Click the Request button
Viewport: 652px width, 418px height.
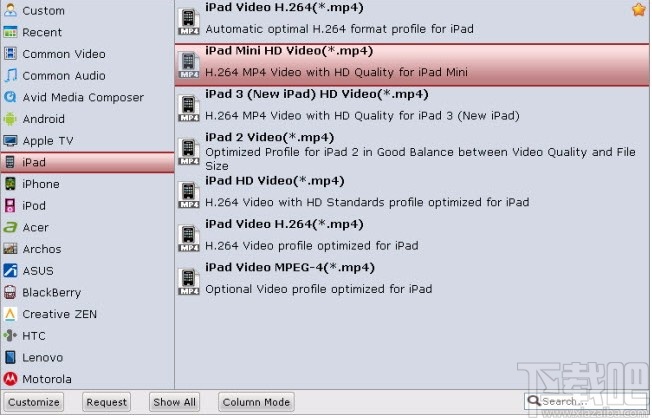coord(106,402)
